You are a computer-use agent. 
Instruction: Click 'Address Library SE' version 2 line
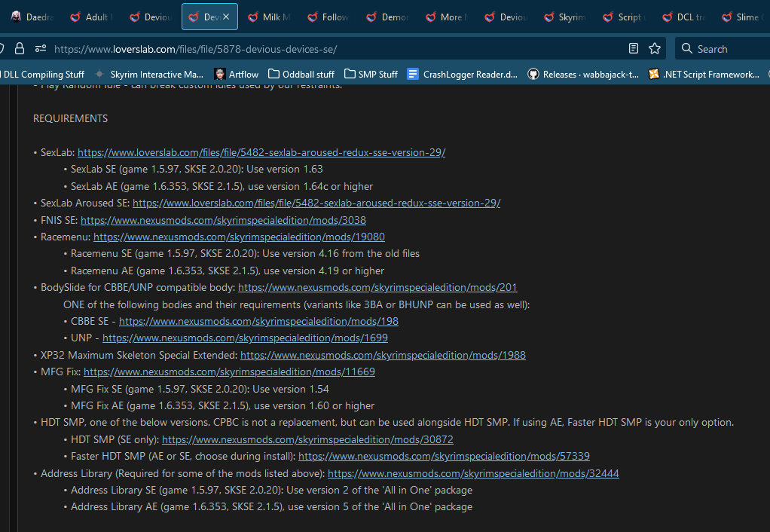[271, 491]
